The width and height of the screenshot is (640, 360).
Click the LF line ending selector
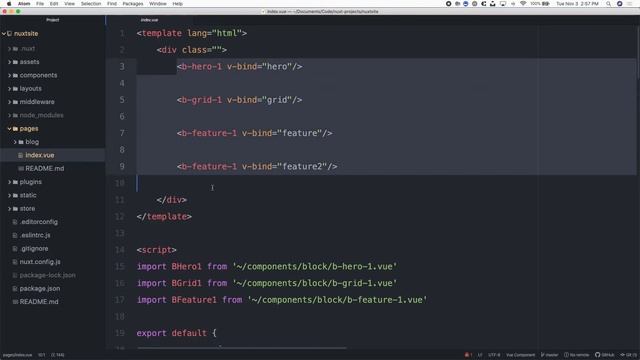click(480, 355)
